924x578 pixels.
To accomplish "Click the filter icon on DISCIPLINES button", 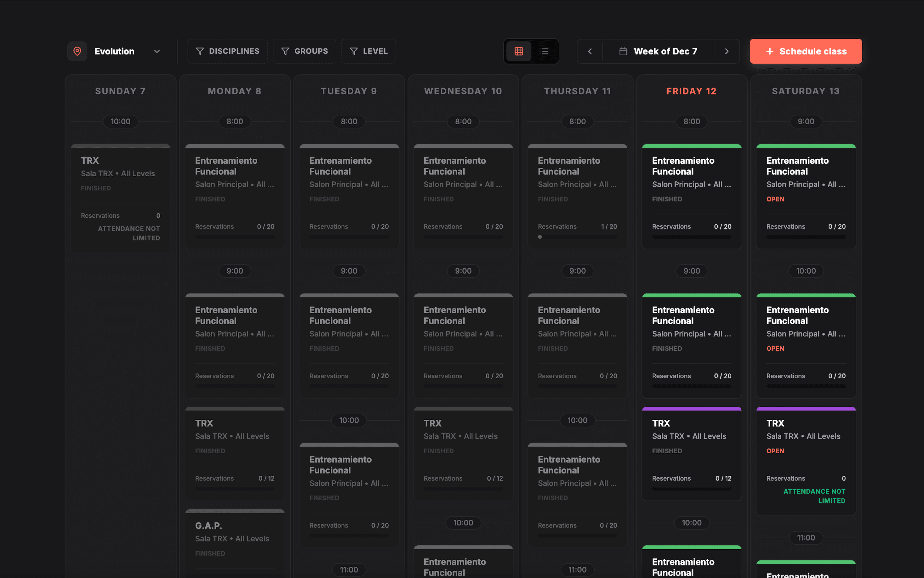I will tap(200, 51).
